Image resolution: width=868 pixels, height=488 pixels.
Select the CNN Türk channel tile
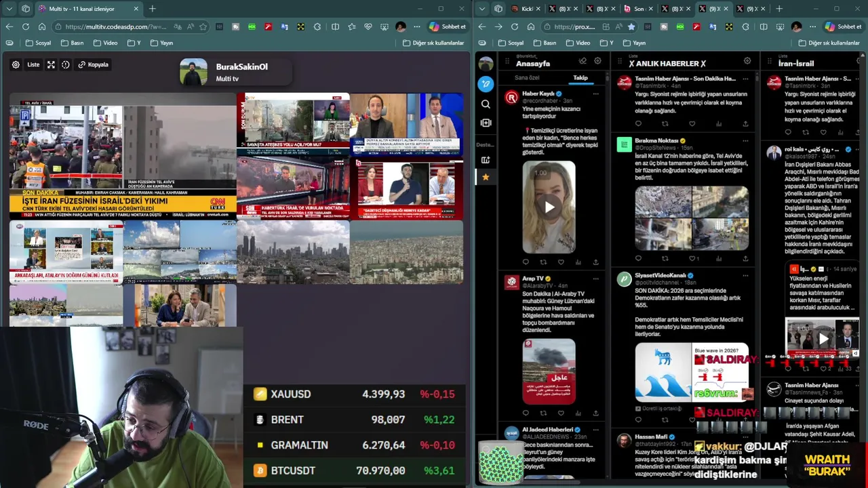tap(123, 156)
